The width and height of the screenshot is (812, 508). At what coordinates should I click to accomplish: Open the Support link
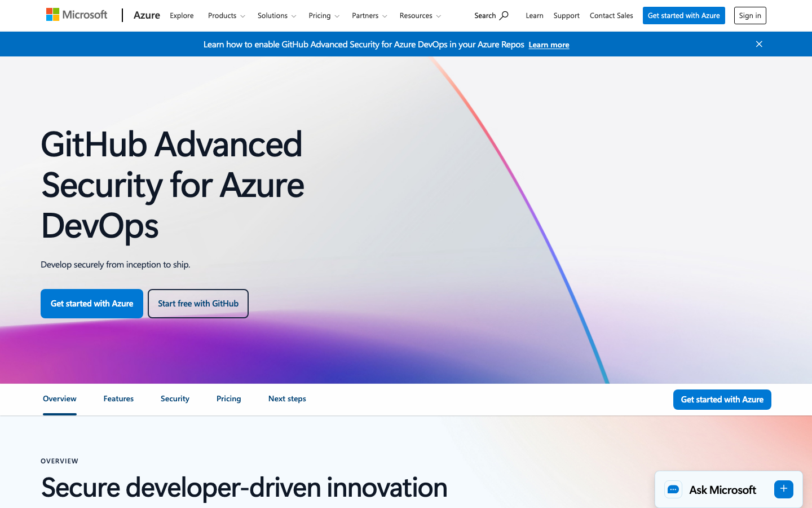pyautogui.click(x=567, y=15)
